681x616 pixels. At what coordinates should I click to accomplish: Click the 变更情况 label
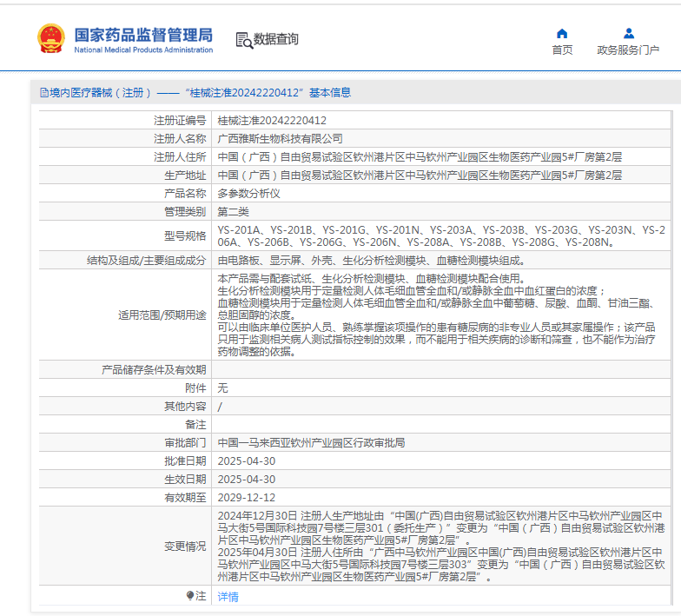(x=185, y=546)
